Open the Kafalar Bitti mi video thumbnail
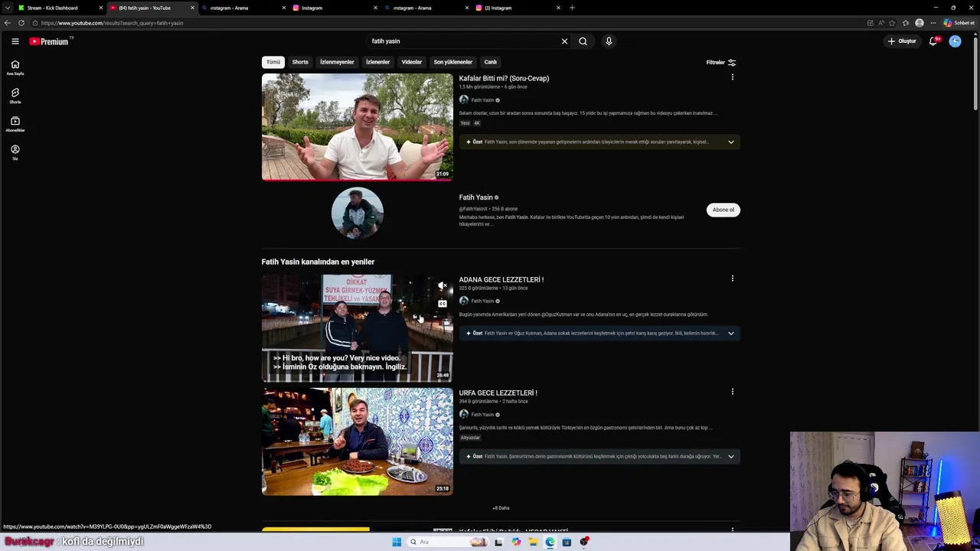This screenshot has height=551, width=980. (358, 127)
